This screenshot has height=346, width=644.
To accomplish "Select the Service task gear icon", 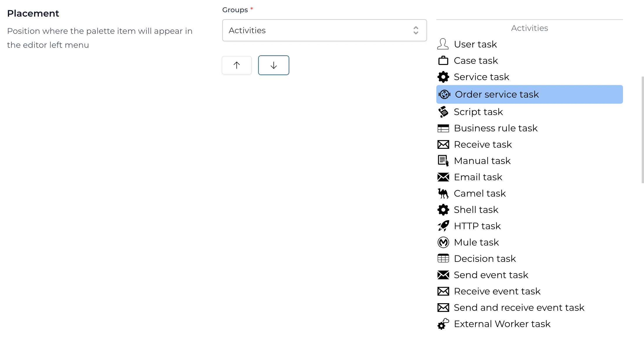I will tap(443, 77).
